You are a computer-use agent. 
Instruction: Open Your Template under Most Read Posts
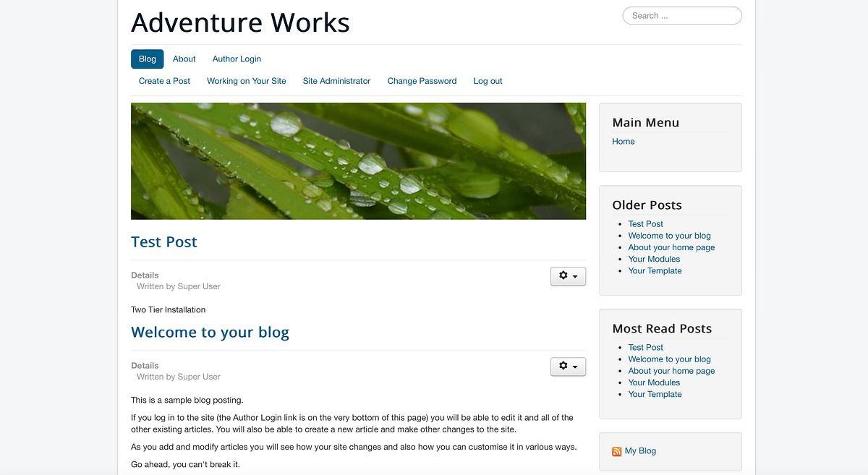(x=655, y=394)
